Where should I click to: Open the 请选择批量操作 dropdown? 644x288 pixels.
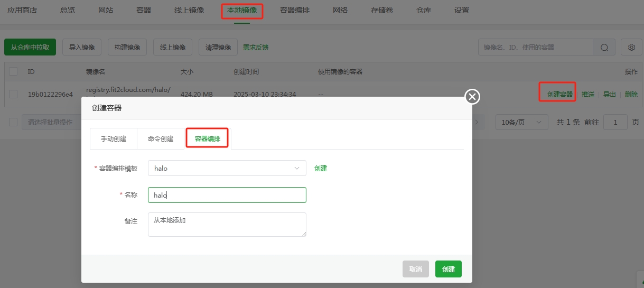tap(51, 122)
